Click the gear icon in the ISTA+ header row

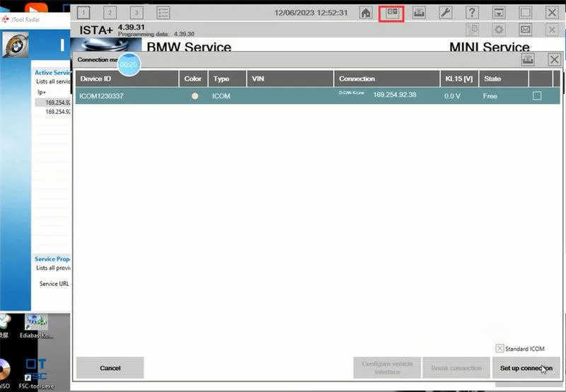coord(499,30)
